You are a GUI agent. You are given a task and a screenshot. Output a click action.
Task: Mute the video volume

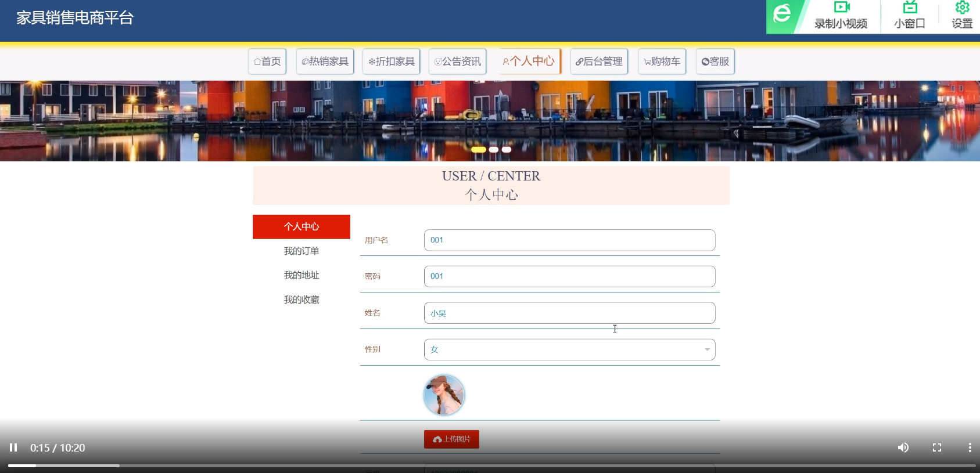(903, 447)
